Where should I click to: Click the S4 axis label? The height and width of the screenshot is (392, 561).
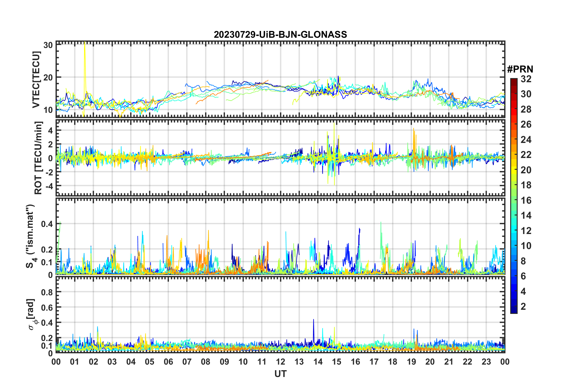point(30,236)
